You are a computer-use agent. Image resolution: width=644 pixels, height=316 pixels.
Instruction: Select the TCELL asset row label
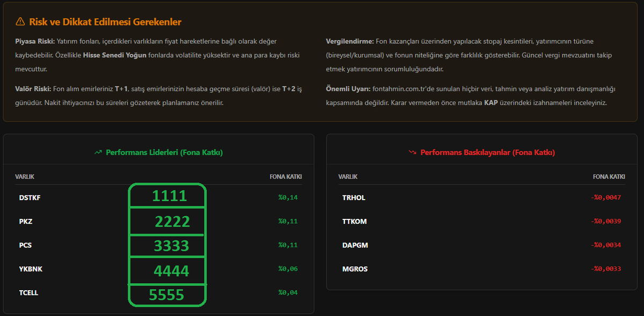28,293
